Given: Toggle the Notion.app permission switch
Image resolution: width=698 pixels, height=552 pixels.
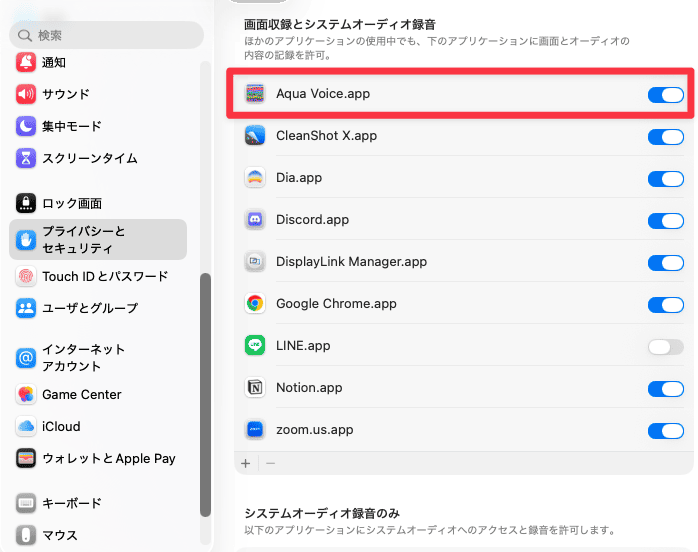Looking at the screenshot, I should pos(666,389).
